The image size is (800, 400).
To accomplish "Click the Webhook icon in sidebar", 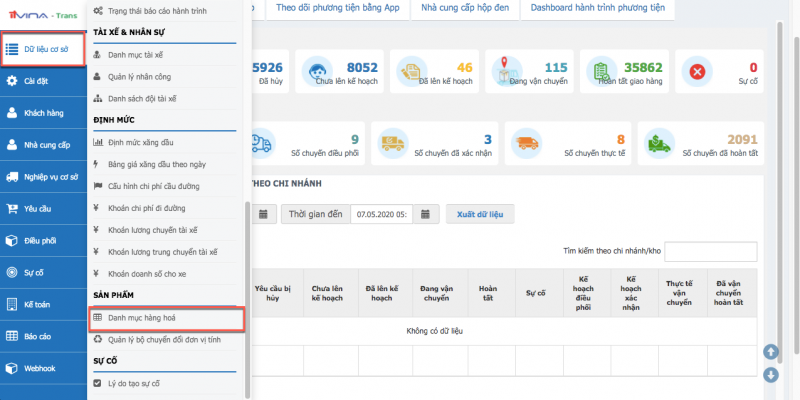I will pos(11,368).
